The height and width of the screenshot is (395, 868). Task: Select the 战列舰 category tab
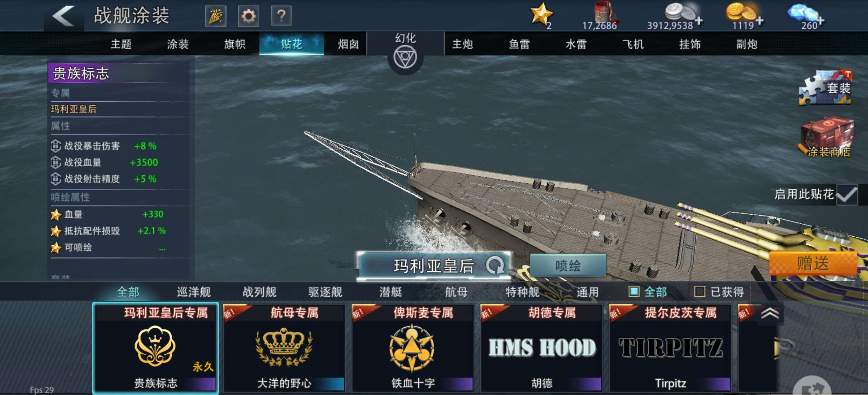click(259, 291)
